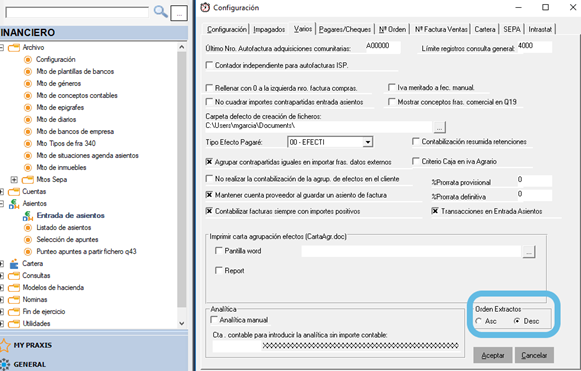Toggle Criterio Caja en iva Agrario
This screenshot has width=581, height=371.
416,161
